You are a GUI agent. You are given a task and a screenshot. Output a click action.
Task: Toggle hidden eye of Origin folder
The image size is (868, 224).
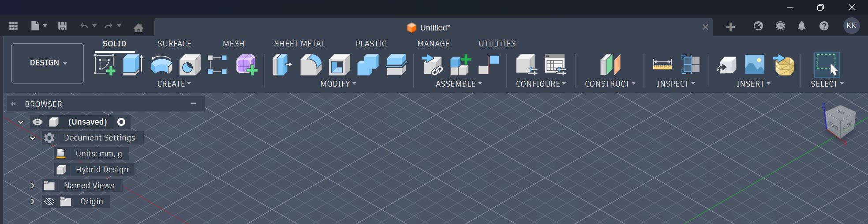49,201
